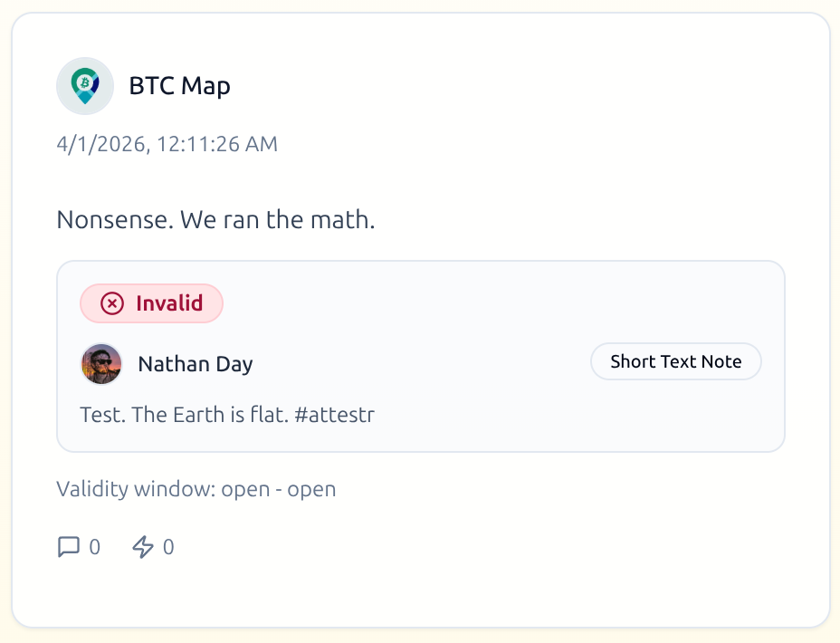Click the #attestr hashtag
The image size is (840, 643).
coord(334,416)
